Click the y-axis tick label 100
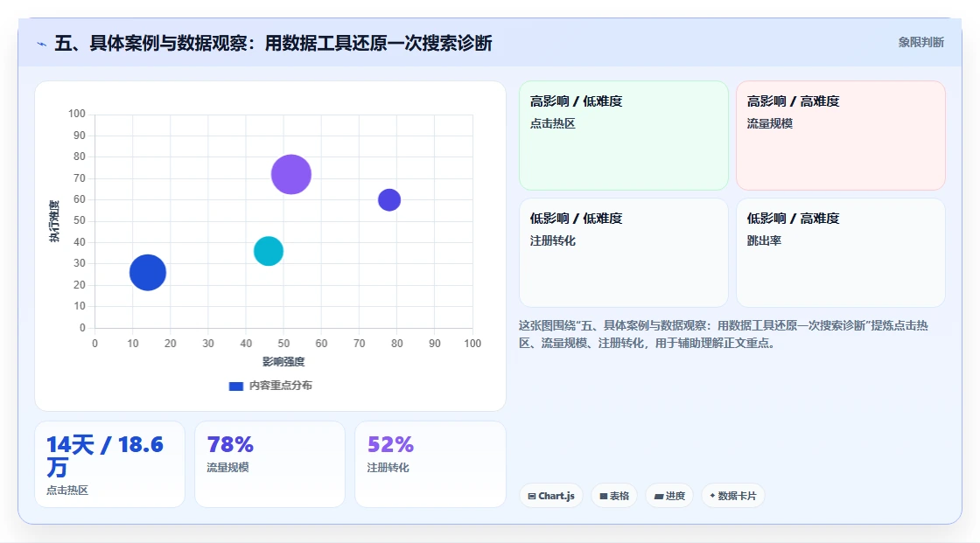Screen dimensions: 980x543 [76, 114]
